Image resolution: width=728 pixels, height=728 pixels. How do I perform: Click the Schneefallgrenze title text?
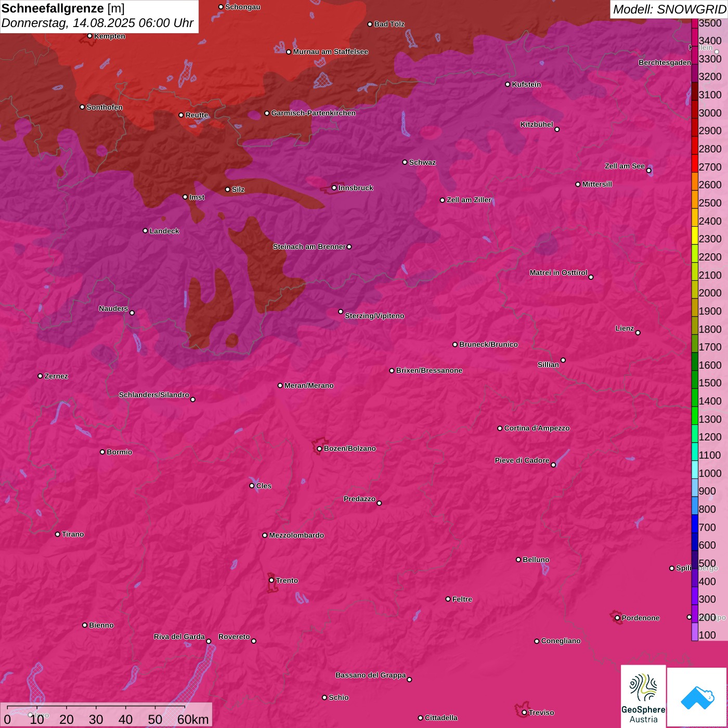[53, 9]
